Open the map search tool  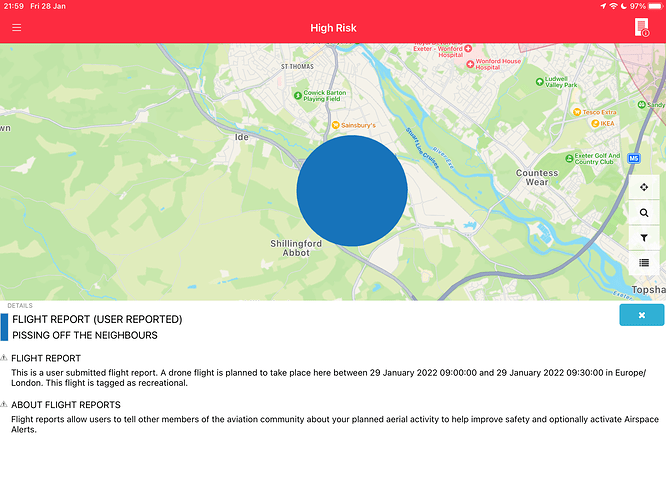pos(644,213)
